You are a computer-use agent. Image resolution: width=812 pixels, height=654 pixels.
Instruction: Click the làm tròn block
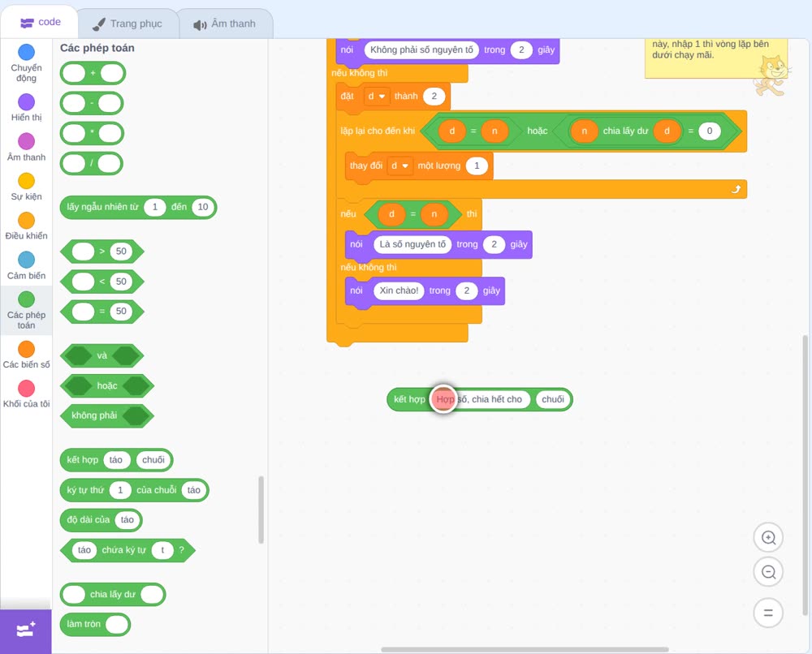(95, 624)
